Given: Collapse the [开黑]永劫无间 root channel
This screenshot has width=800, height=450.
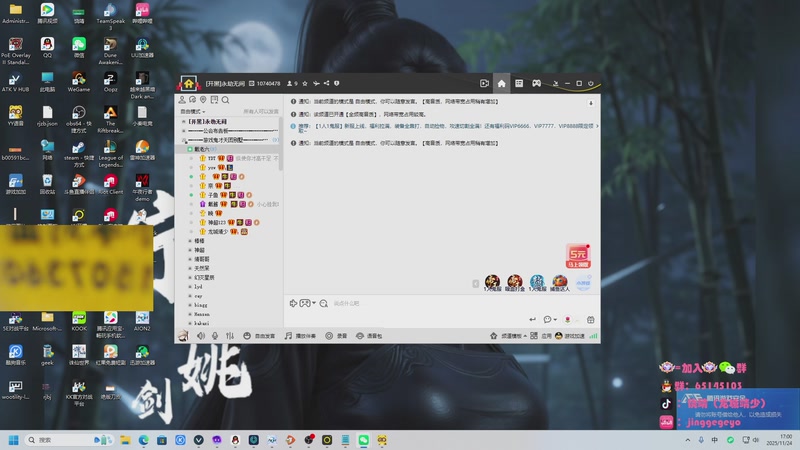Looking at the screenshot, I should pos(184,121).
